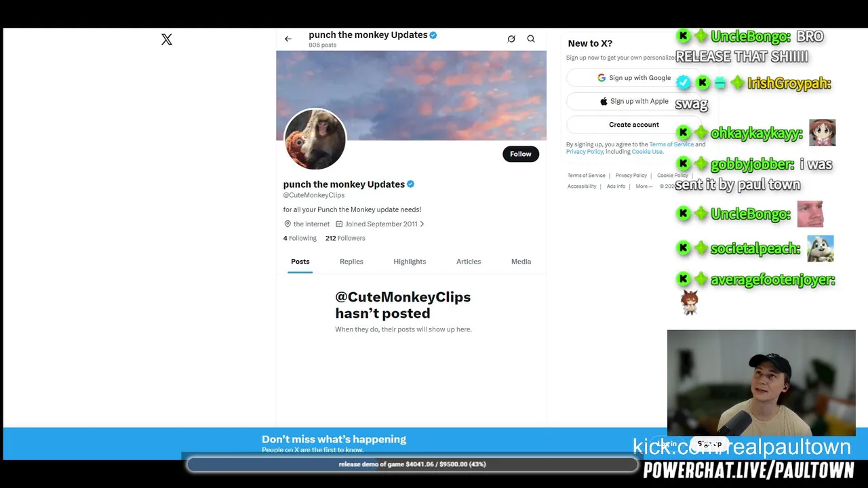Open the Media tab
This screenshot has height=488, width=868.
[x=521, y=262]
